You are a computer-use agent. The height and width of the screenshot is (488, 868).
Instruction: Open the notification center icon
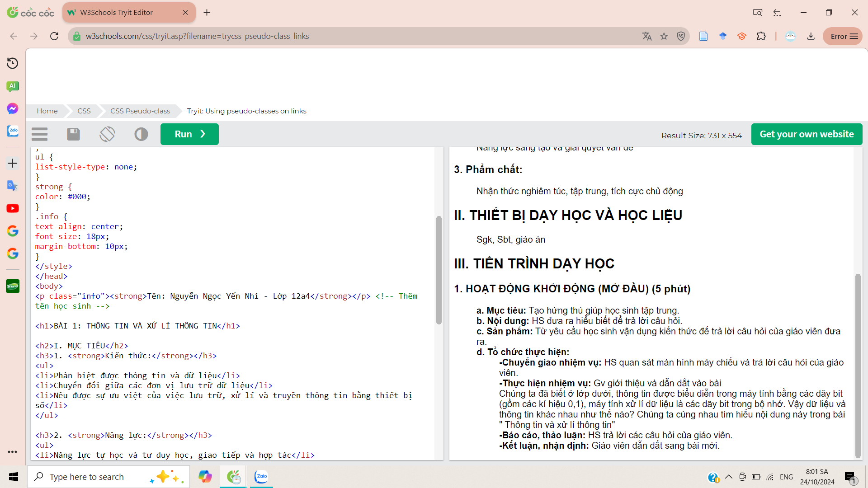[850, 477]
